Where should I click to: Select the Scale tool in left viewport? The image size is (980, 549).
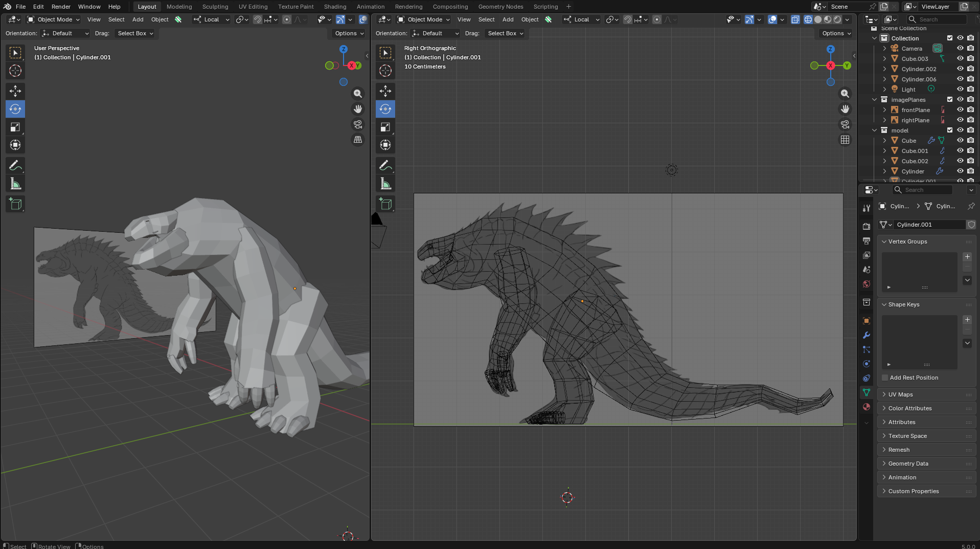coord(15,127)
